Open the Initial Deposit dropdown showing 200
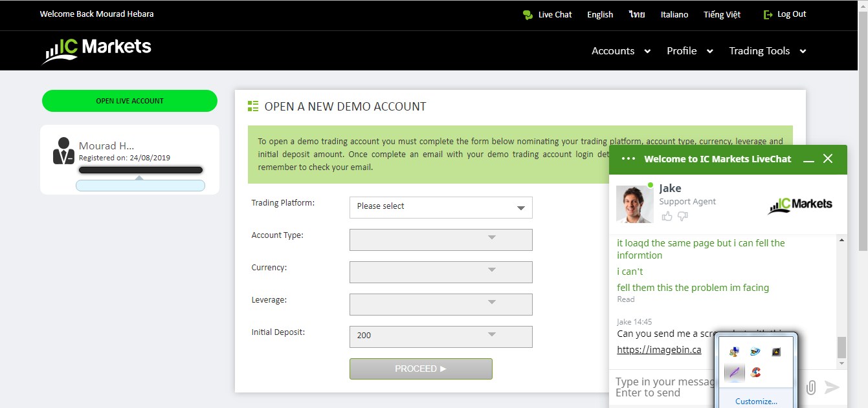868x408 pixels. pyautogui.click(x=441, y=336)
